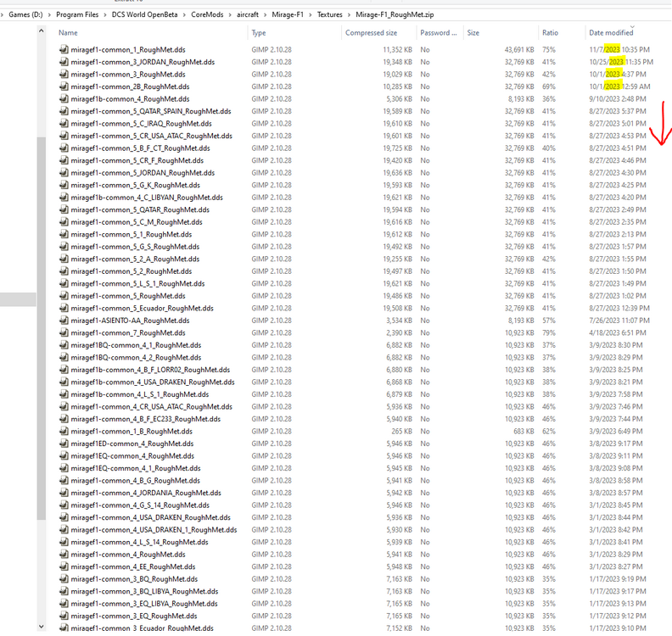
Task: Click the icon of miragef1-ASIENTO-AA_RoughMet.dds
Action: [x=64, y=321]
